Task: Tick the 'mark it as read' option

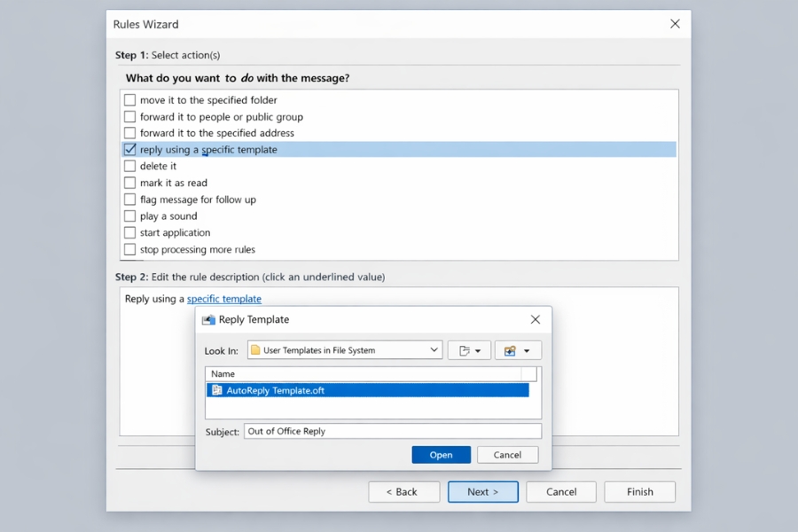Action: [x=130, y=183]
